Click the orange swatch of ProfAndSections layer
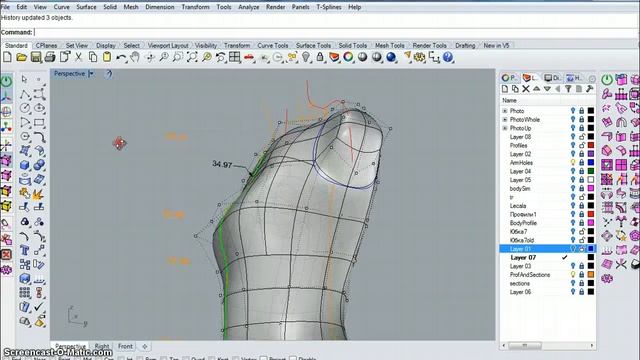 coord(591,275)
